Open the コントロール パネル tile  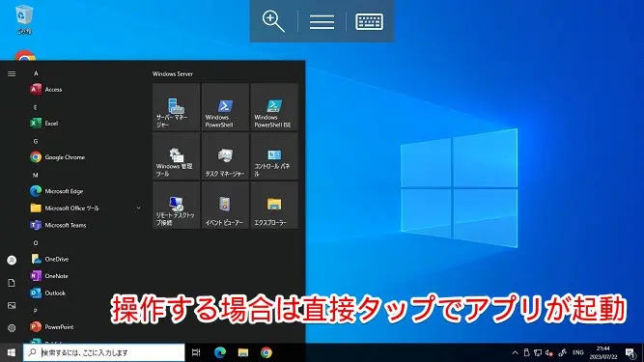274,156
